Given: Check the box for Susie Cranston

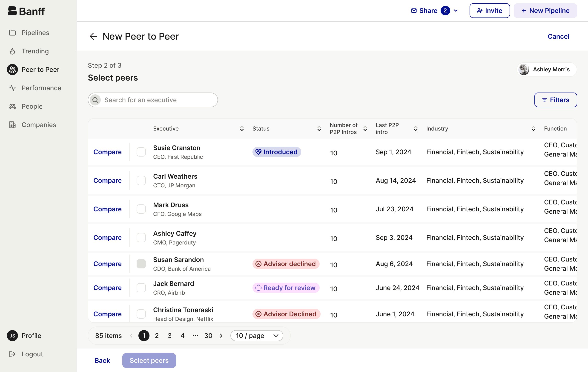Looking at the screenshot, I should coord(141,152).
